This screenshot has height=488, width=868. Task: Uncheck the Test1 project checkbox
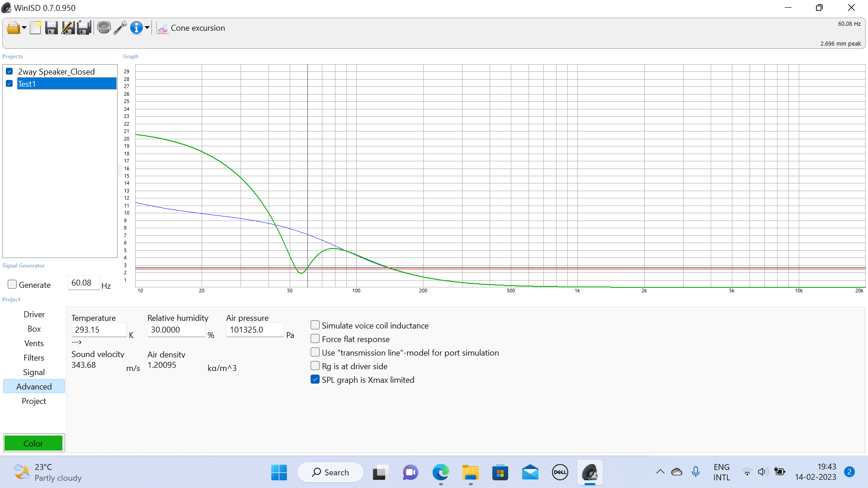click(x=9, y=84)
